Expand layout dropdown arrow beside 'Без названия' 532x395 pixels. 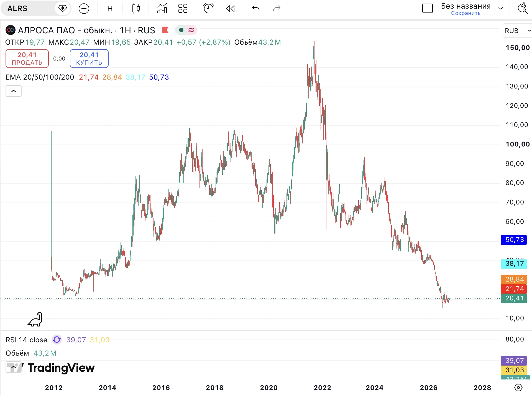(501, 9)
